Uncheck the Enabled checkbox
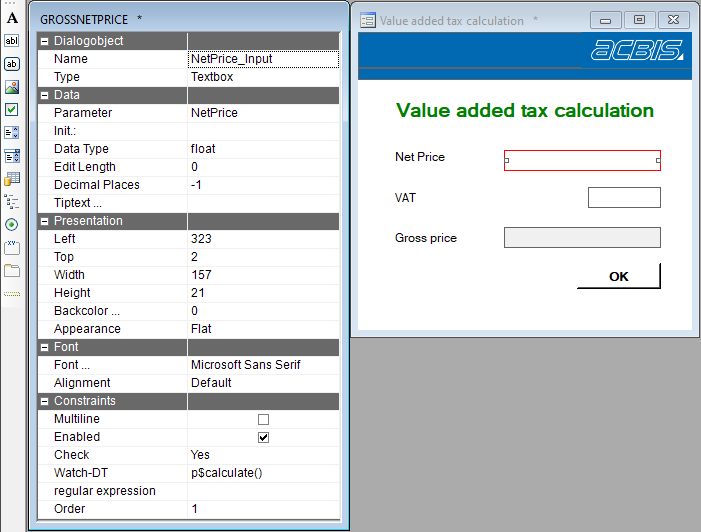701x532 pixels. (x=264, y=437)
